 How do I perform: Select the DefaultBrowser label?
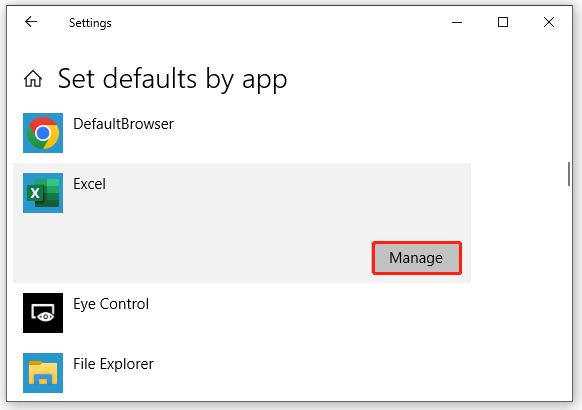coord(123,124)
